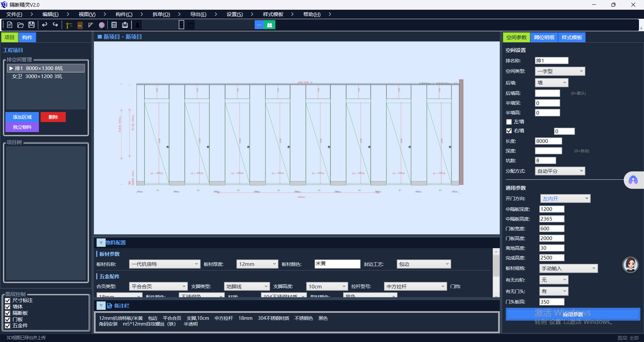This screenshot has height=342, width=644.
Task: Click the 长度 input field with 8000
Action: (x=548, y=141)
